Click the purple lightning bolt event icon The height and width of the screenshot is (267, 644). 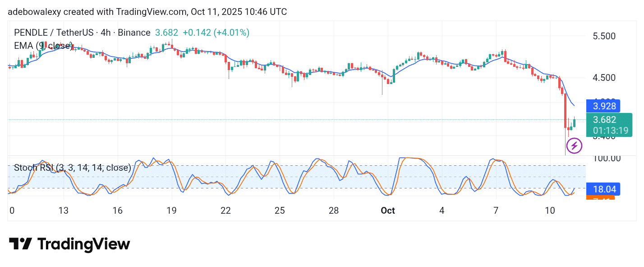coord(574,145)
